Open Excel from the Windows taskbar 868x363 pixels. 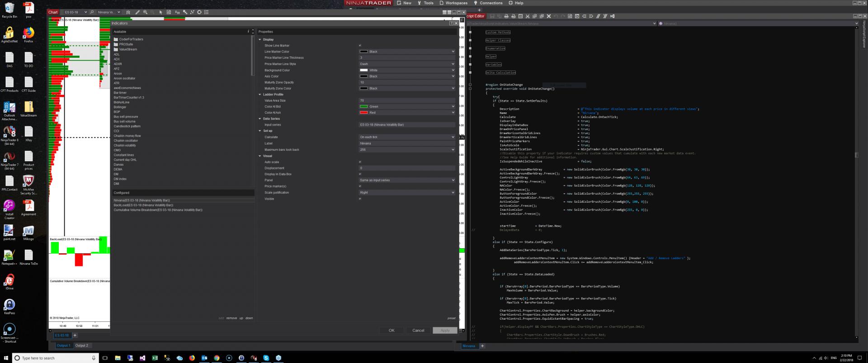(x=155, y=358)
